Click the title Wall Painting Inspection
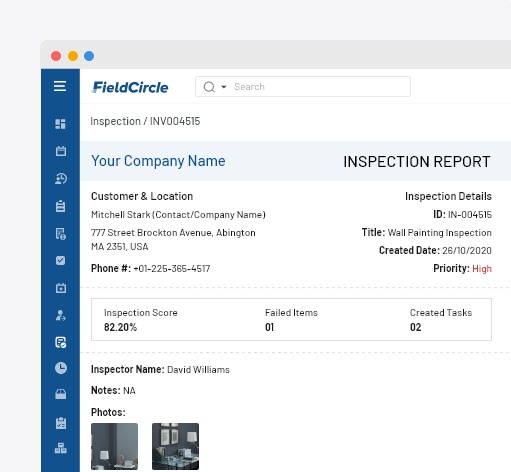This screenshot has height=472, width=511. click(x=440, y=233)
